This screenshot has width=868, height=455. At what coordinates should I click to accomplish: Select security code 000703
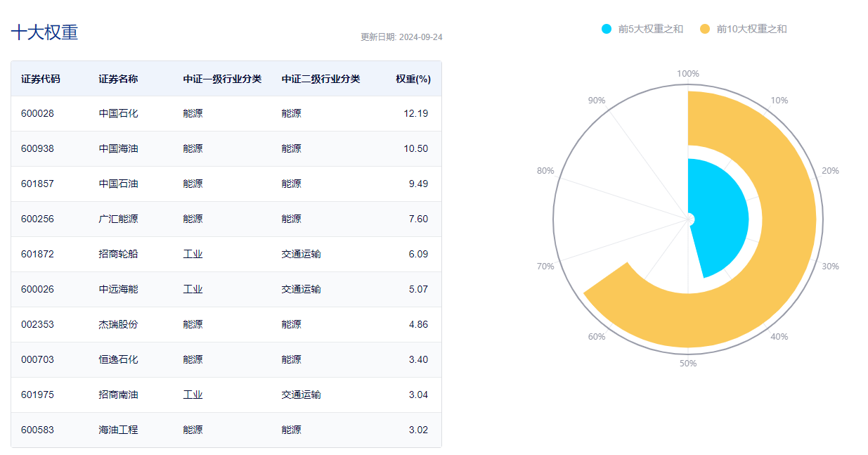point(37,359)
